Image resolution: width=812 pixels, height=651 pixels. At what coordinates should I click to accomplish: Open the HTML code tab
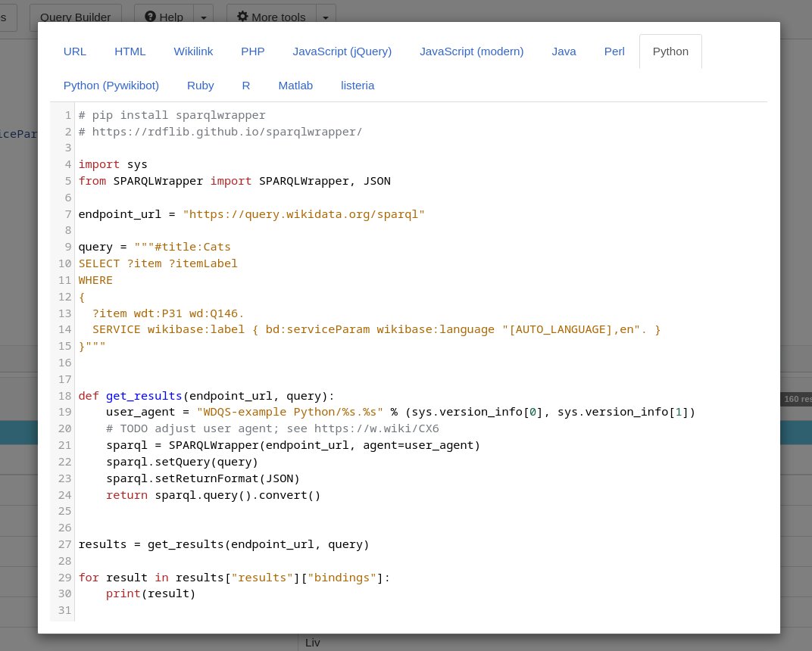[130, 51]
